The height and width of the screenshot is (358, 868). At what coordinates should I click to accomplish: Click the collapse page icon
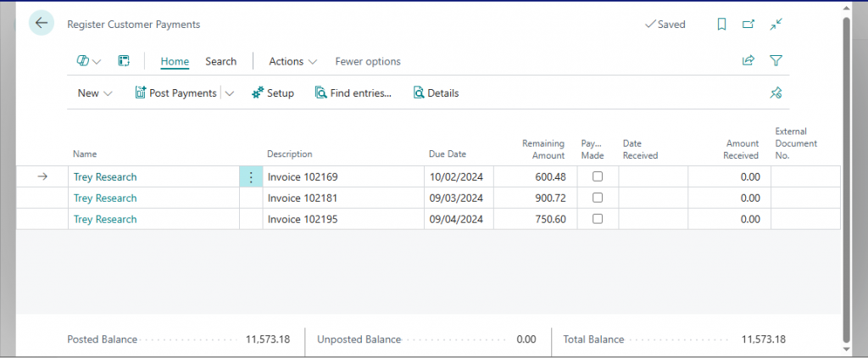click(x=776, y=25)
